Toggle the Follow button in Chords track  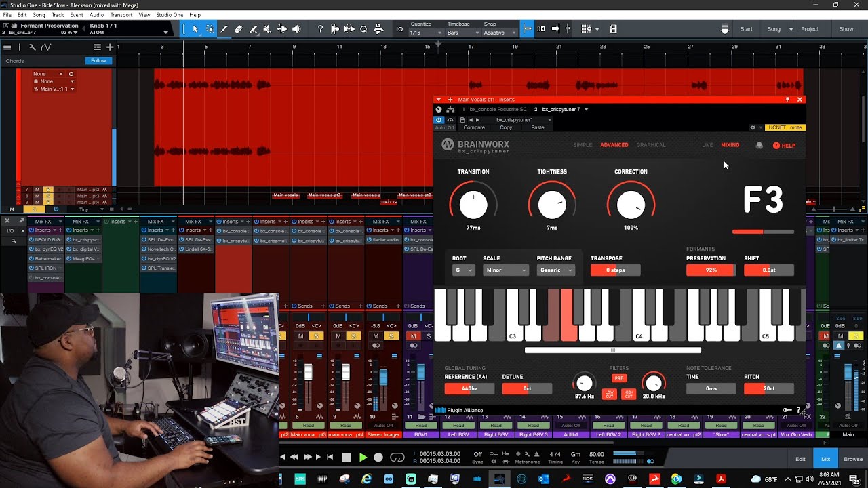coord(98,60)
